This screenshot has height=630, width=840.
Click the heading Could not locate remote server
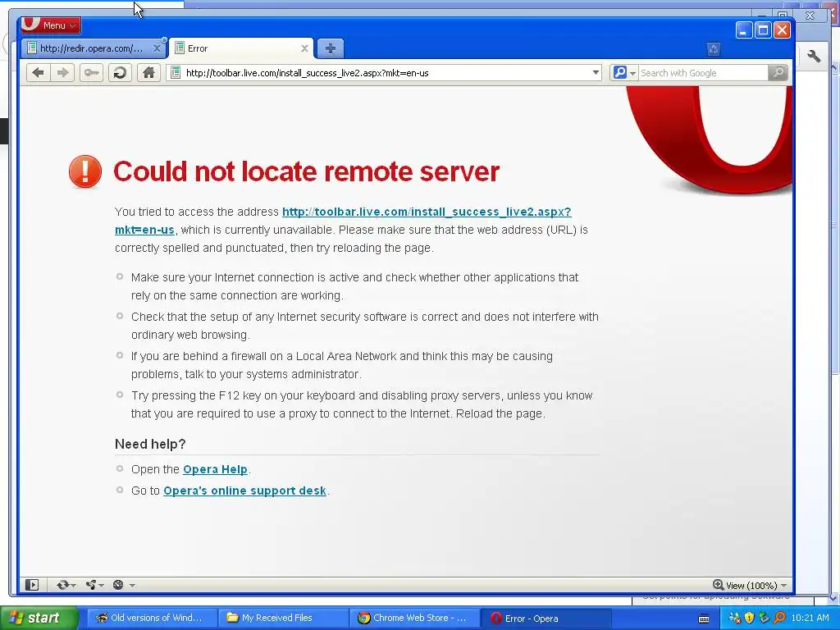click(307, 171)
